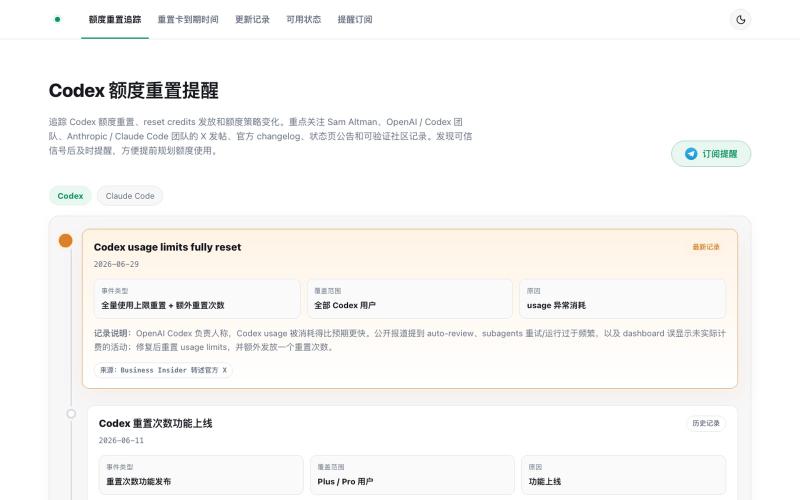Click orange timeline marker for latest record

(x=65, y=240)
